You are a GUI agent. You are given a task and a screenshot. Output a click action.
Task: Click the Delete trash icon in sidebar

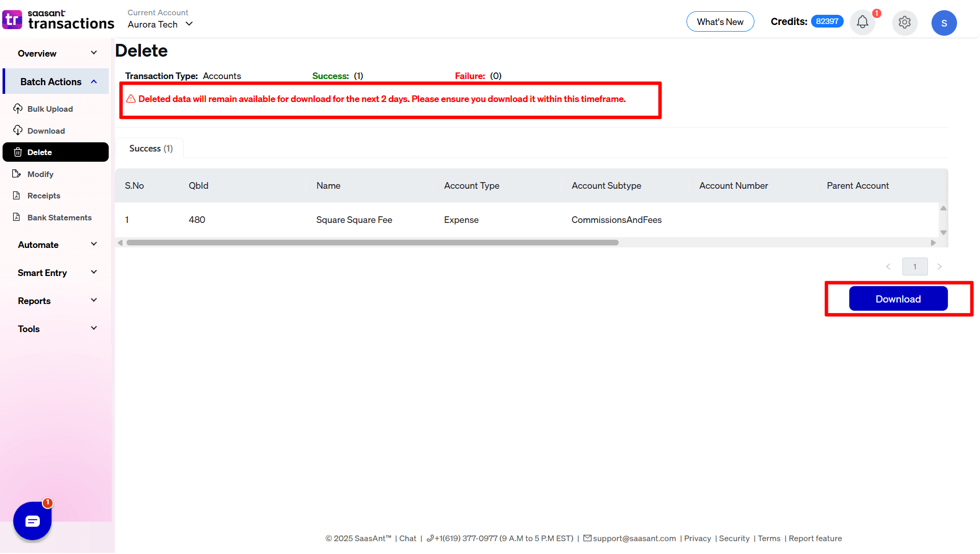[x=18, y=152]
